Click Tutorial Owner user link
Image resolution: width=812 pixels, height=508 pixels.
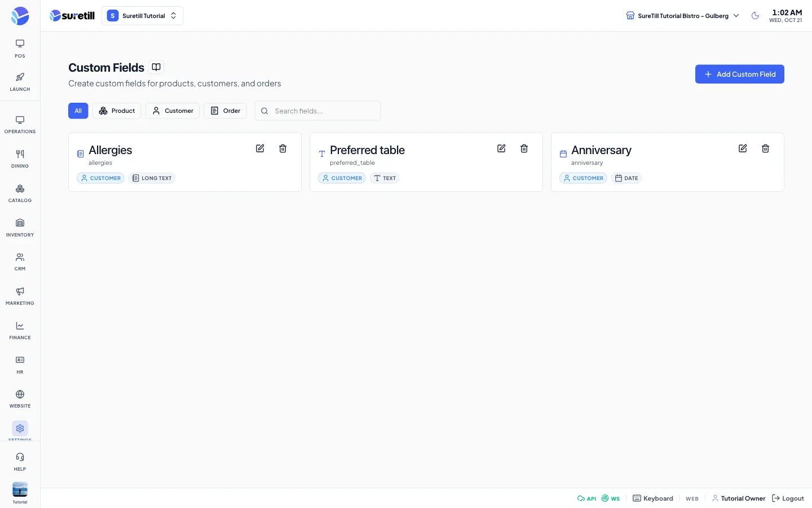[739, 498]
